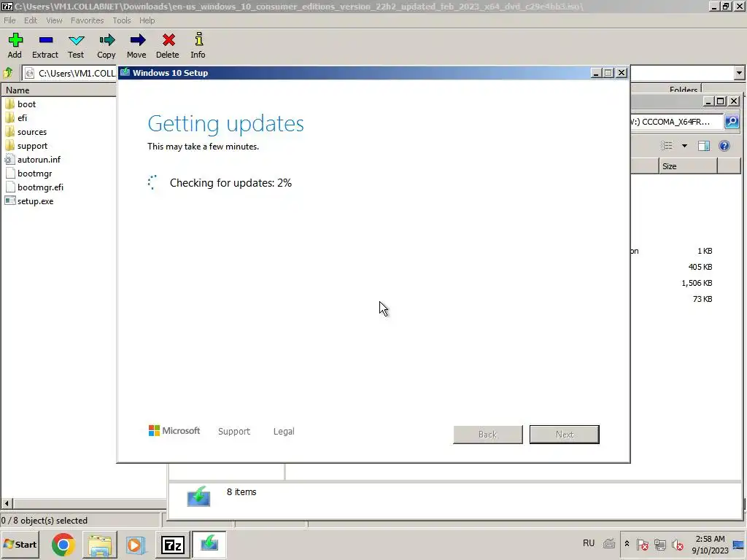The image size is (747, 560).
Task: Click the 1 KB size entry in Explorer
Action: (705, 251)
